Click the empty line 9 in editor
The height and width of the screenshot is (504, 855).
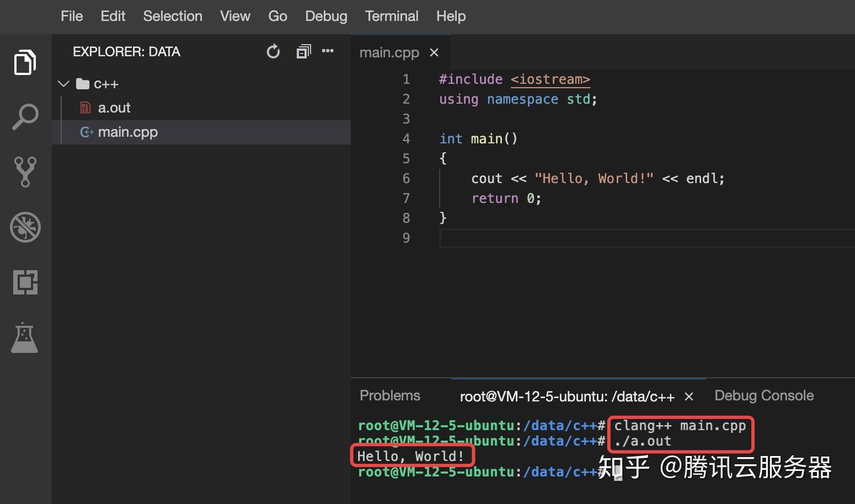646,238
